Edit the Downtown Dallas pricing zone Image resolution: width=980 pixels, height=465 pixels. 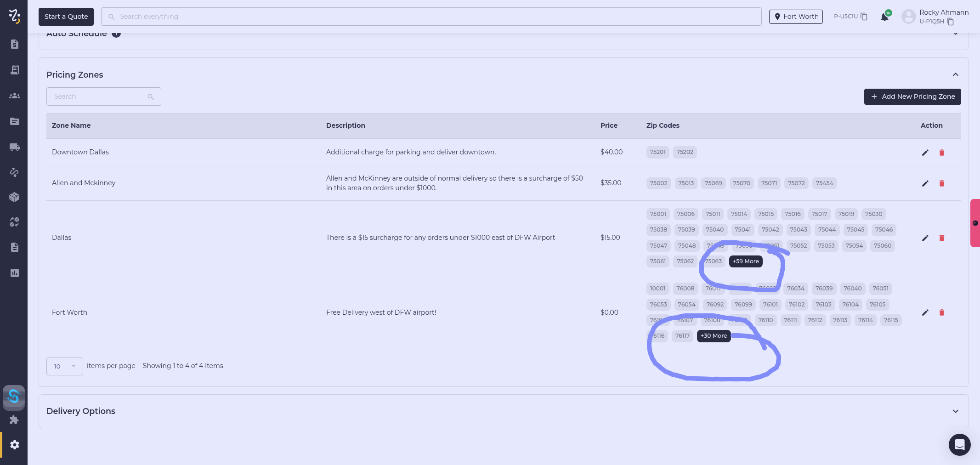pos(925,153)
